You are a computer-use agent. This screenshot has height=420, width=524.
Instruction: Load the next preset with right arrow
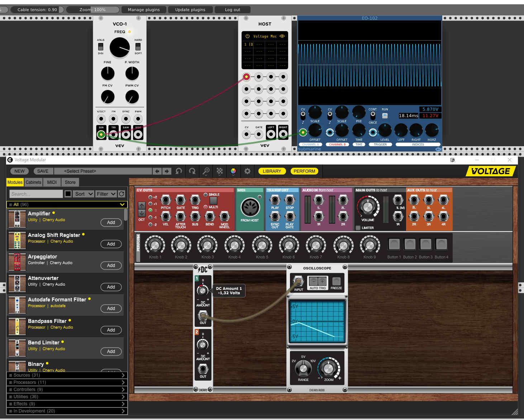[x=167, y=171]
